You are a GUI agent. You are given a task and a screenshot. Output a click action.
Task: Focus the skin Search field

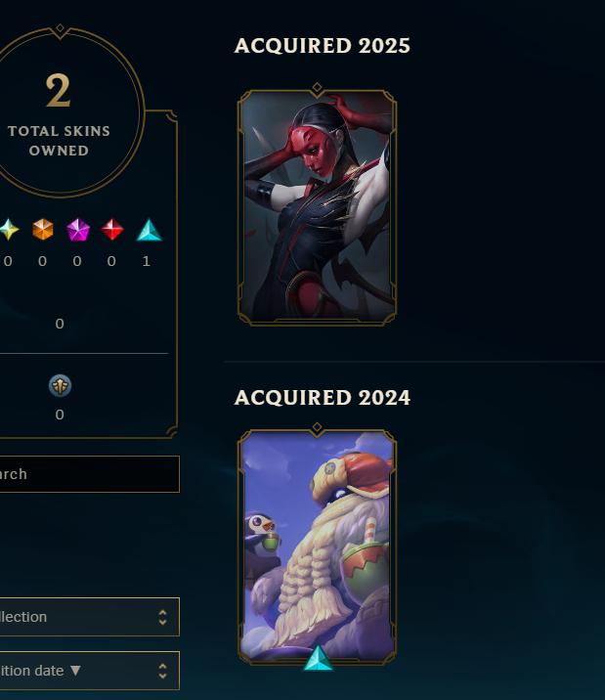click(x=89, y=474)
